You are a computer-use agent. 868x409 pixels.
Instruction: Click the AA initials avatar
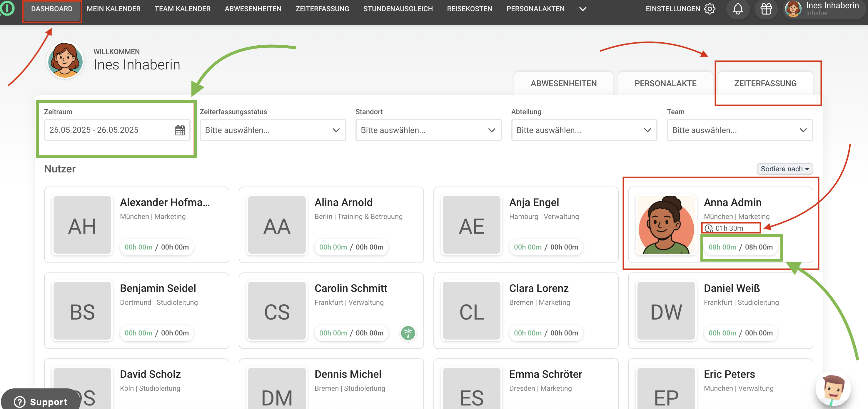pos(277,225)
